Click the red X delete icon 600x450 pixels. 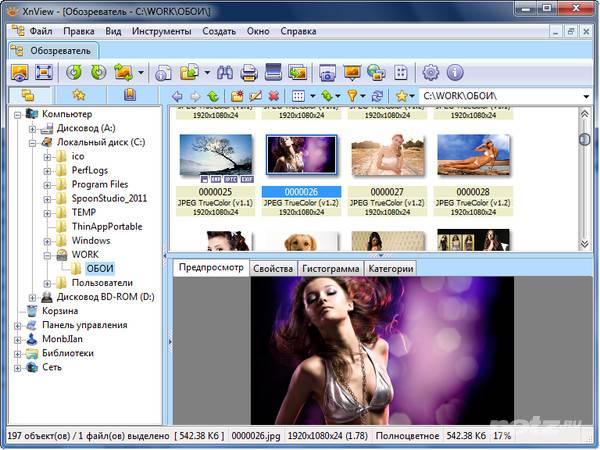coord(273,96)
